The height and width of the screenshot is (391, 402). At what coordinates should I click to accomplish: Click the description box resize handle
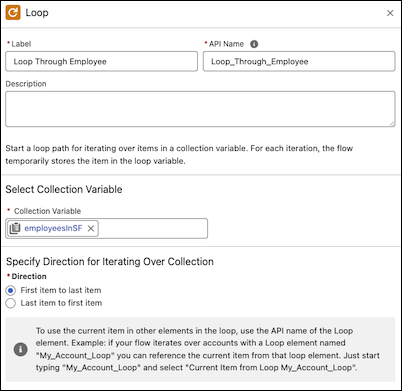click(392, 123)
